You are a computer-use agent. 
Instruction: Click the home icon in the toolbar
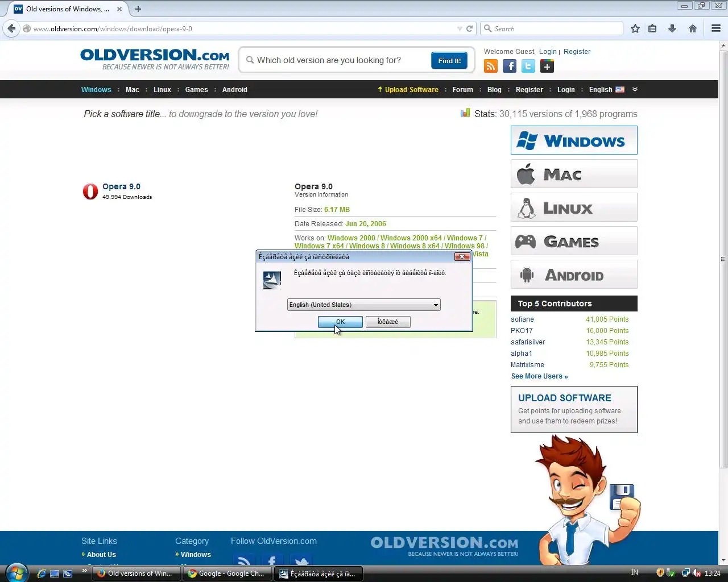pyautogui.click(x=693, y=28)
